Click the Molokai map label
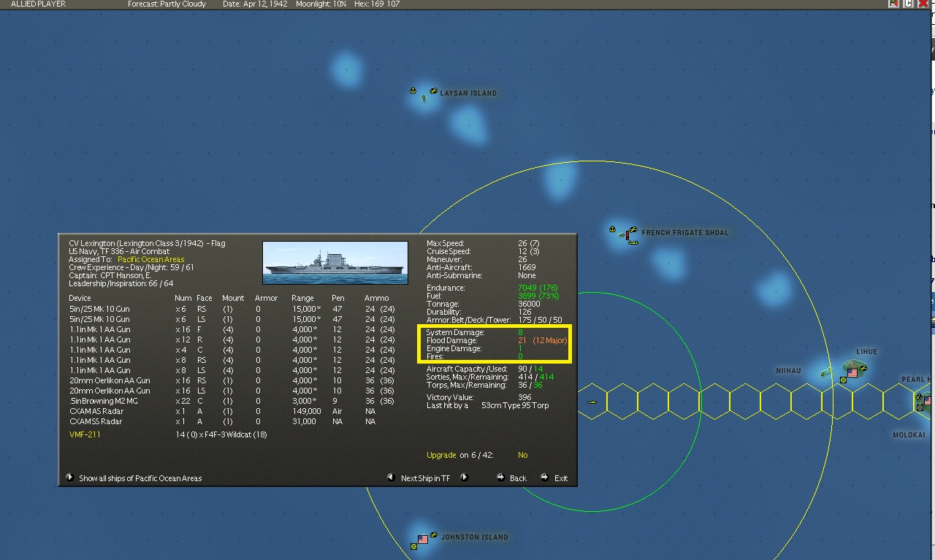Viewport: 935px width, 560px height. click(909, 435)
